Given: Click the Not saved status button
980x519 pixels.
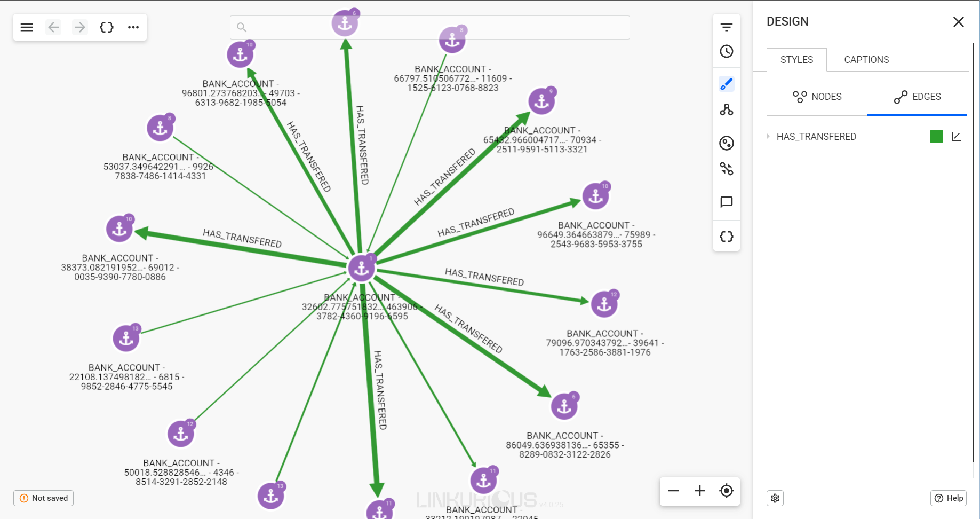Looking at the screenshot, I should click(44, 498).
